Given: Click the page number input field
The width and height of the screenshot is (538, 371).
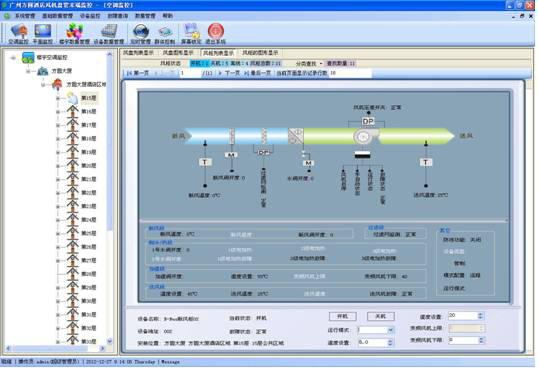Looking at the screenshot, I should [x=190, y=73].
